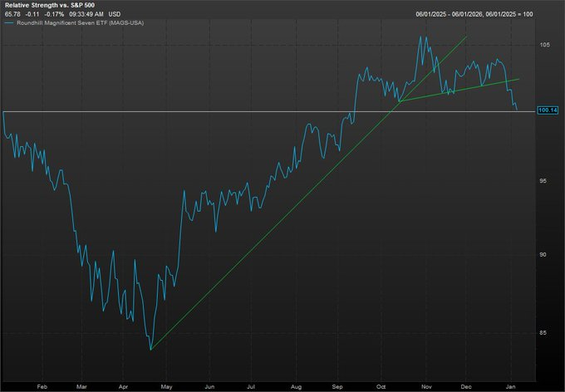Select the Jan label on the time axis
The image size is (565, 392).
click(x=512, y=386)
